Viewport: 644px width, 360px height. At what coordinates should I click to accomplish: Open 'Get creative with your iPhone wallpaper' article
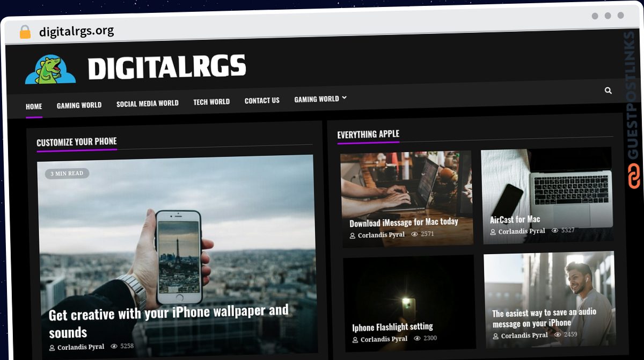pos(169,321)
